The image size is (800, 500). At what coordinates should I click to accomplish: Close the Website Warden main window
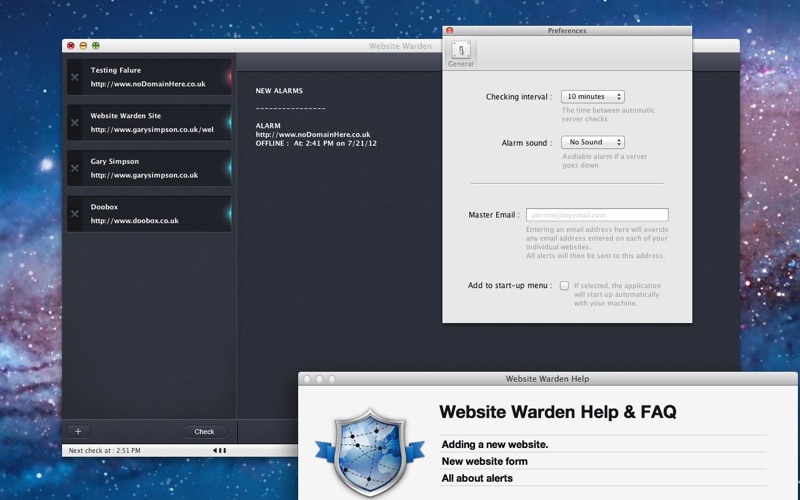click(71, 46)
